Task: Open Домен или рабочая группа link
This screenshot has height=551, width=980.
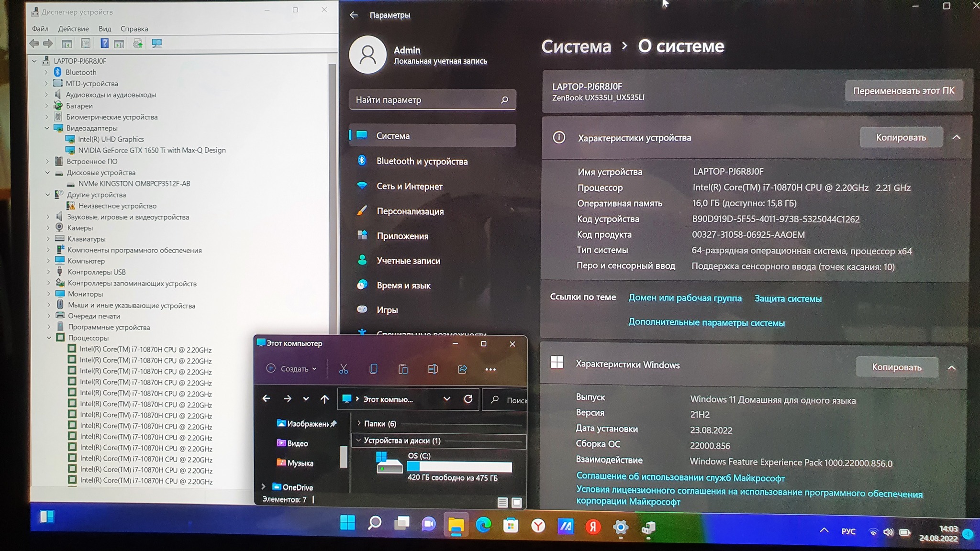Action: 685,298
